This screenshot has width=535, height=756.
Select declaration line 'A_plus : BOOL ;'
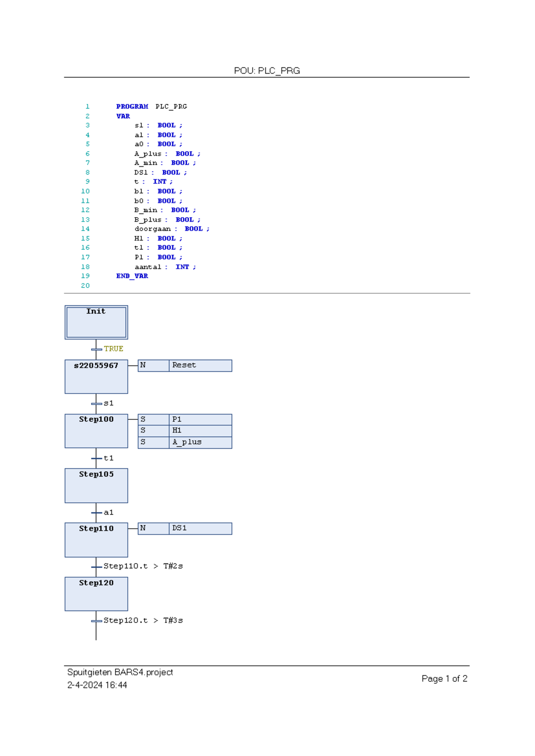tap(168, 154)
